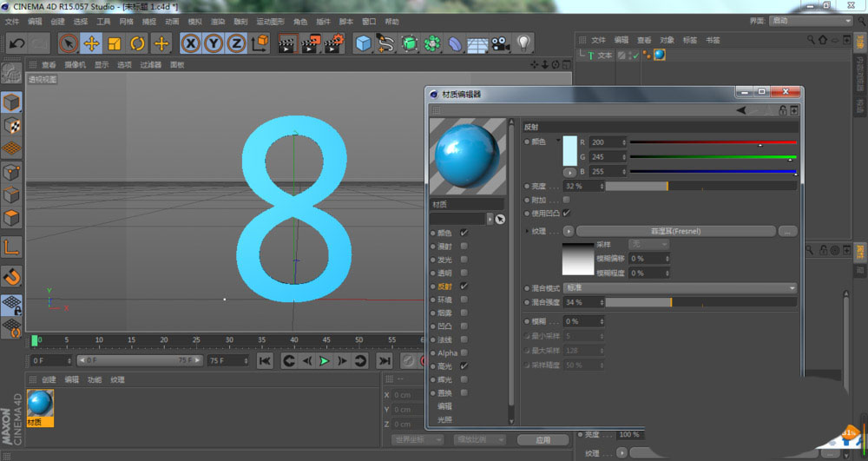Screen dimensions: 868x461
Task: Click the green array modeling icon
Action: [431, 43]
